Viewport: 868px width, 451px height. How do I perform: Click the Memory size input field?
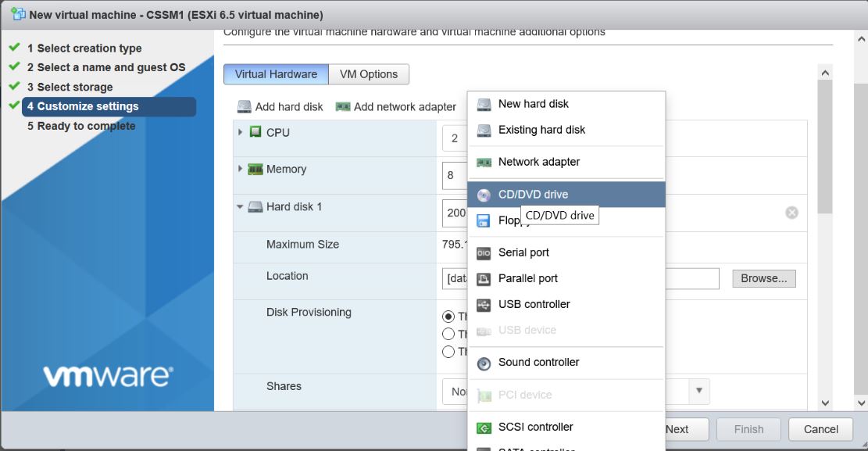point(455,176)
